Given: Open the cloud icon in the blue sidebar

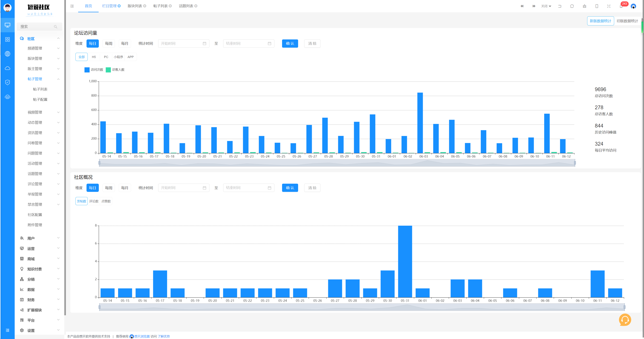Looking at the screenshot, I should pos(8,68).
